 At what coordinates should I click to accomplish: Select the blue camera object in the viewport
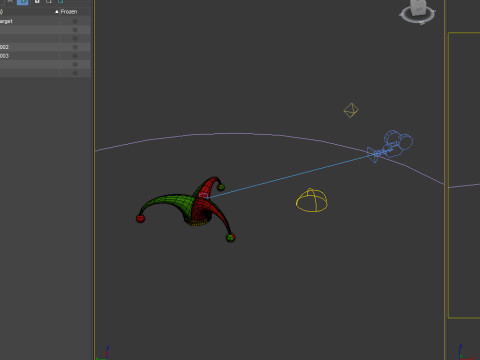[x=390, y=146]
